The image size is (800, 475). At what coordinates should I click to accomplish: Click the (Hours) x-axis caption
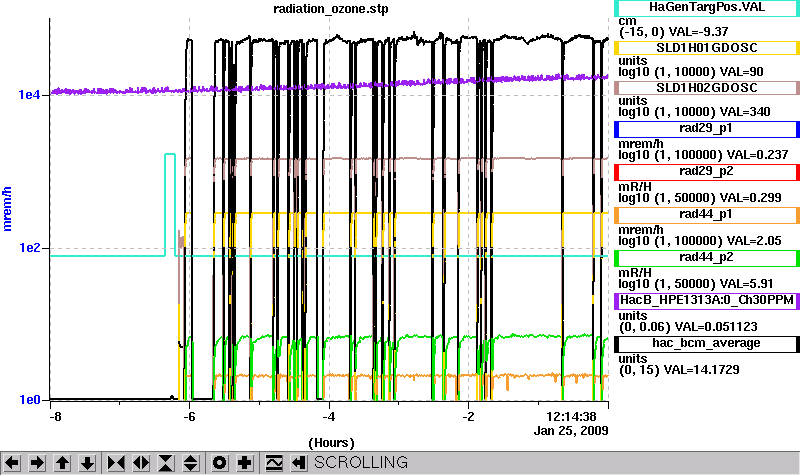(x=331, y=443)
